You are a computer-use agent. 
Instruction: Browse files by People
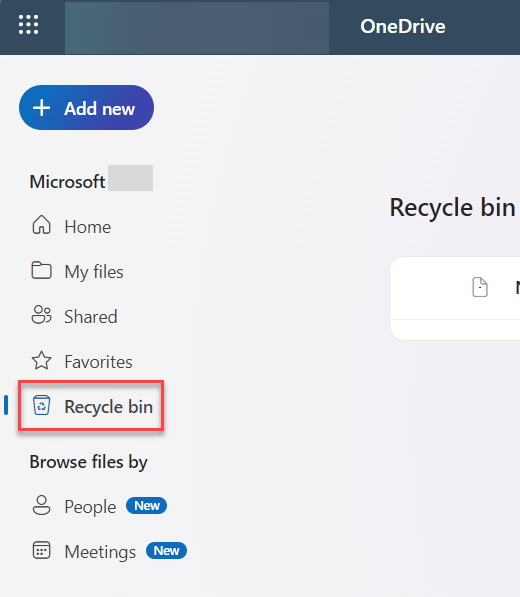point(74,507)
